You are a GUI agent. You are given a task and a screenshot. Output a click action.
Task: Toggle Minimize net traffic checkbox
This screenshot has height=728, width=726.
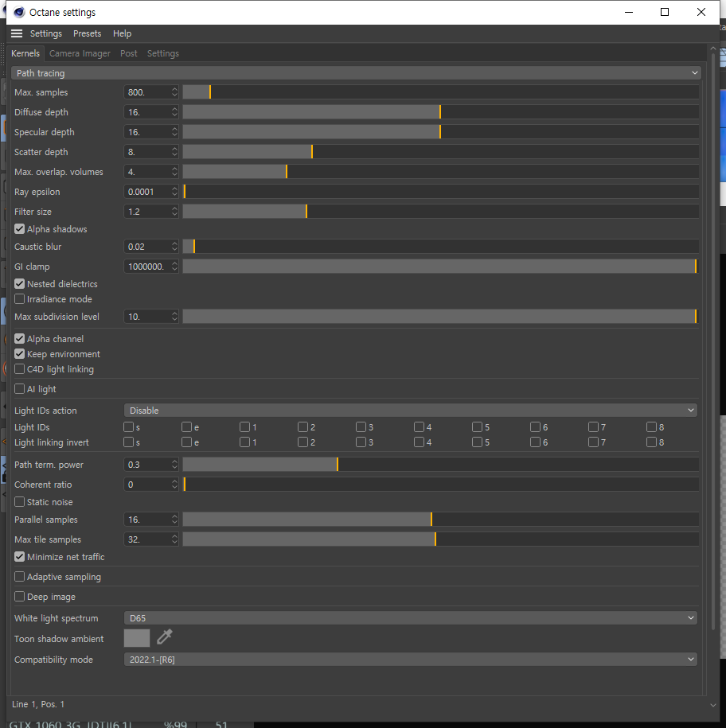[x=20, y=557]
